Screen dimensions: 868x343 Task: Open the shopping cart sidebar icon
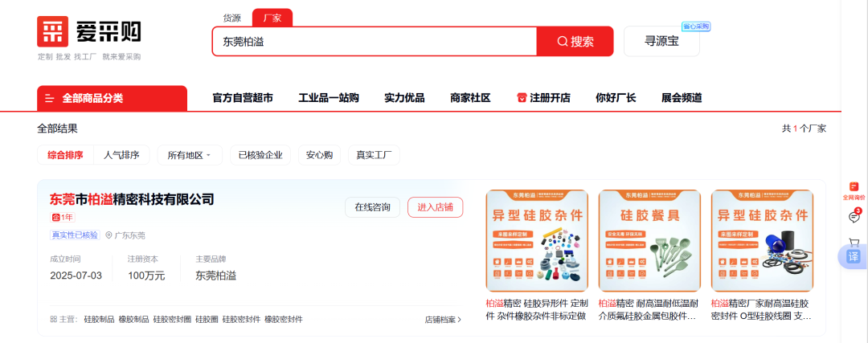pyautogui.click(x=854, y=243)
